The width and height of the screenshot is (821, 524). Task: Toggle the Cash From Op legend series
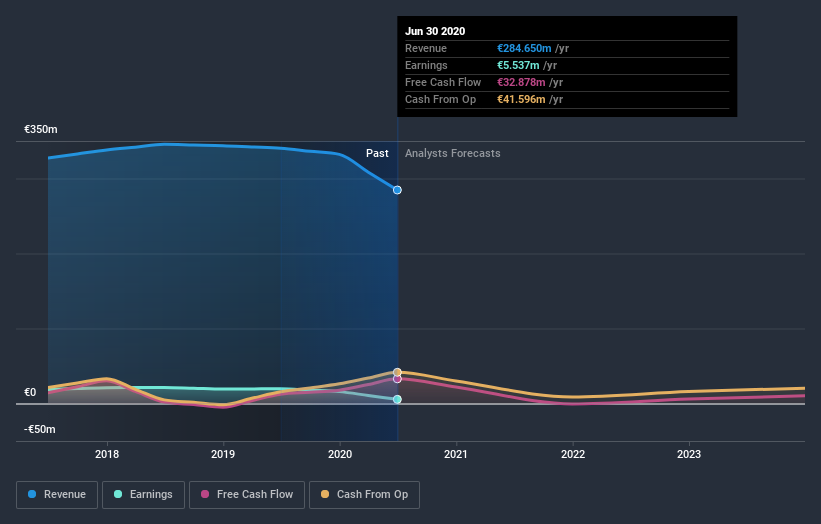(x=364, y=495)
